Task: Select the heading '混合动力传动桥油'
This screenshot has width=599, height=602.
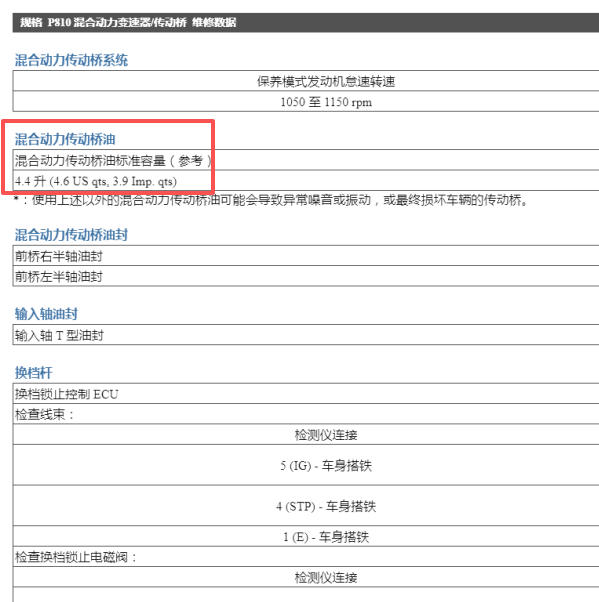Action: pyautogui.click(x=65, y=139)
